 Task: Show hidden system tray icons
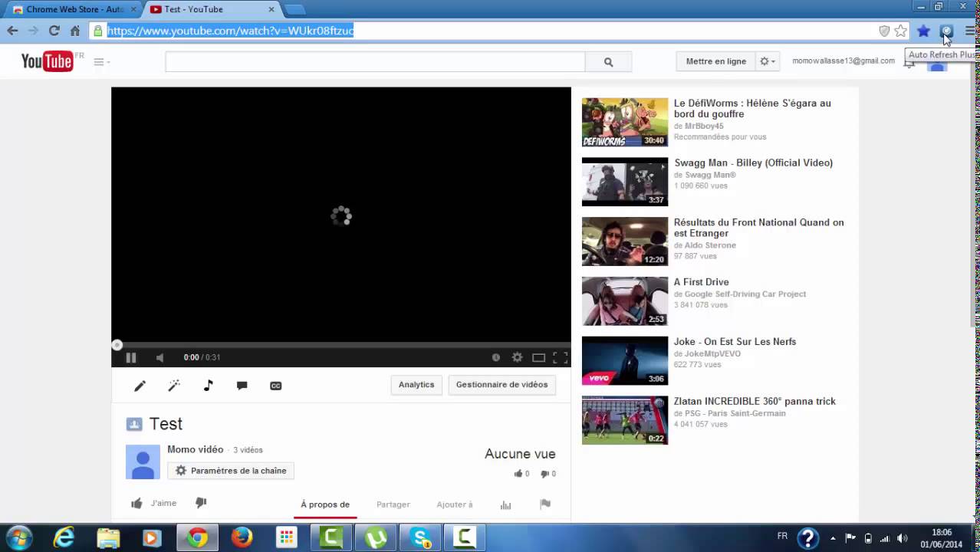coord(834,538)
